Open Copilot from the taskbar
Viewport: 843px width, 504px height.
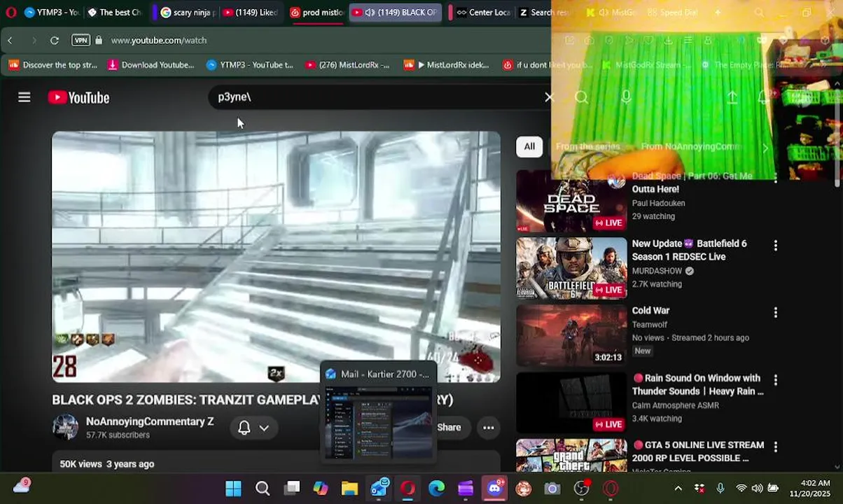(x=321, y=488)
